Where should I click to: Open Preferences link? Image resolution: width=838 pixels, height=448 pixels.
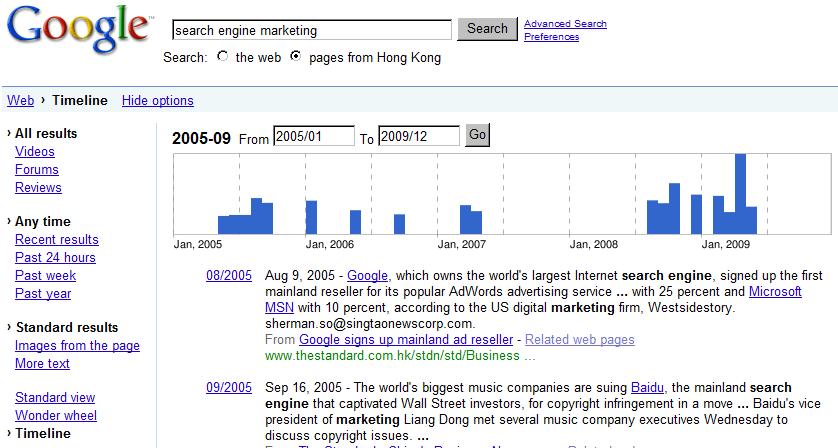point(551,37)
